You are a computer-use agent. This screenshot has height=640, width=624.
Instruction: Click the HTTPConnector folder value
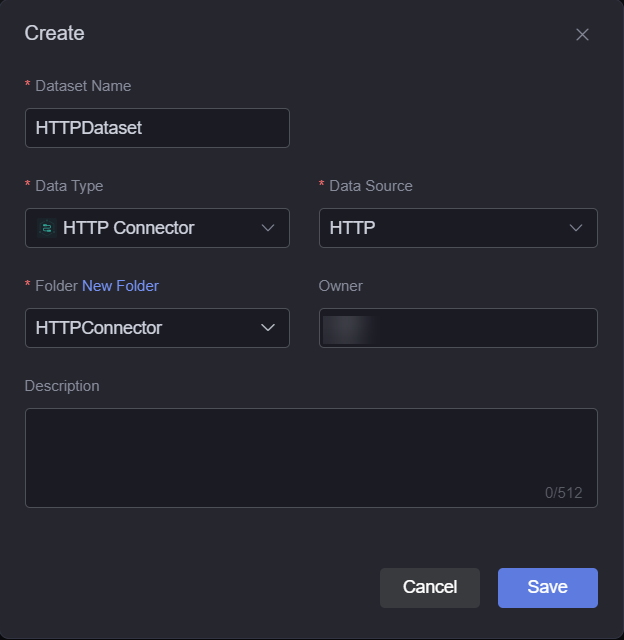[x=99, y=328]
